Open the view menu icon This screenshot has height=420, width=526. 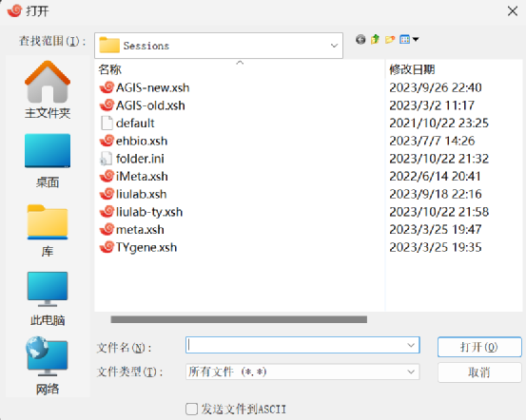pyautogui.click(x=404, y=40)
